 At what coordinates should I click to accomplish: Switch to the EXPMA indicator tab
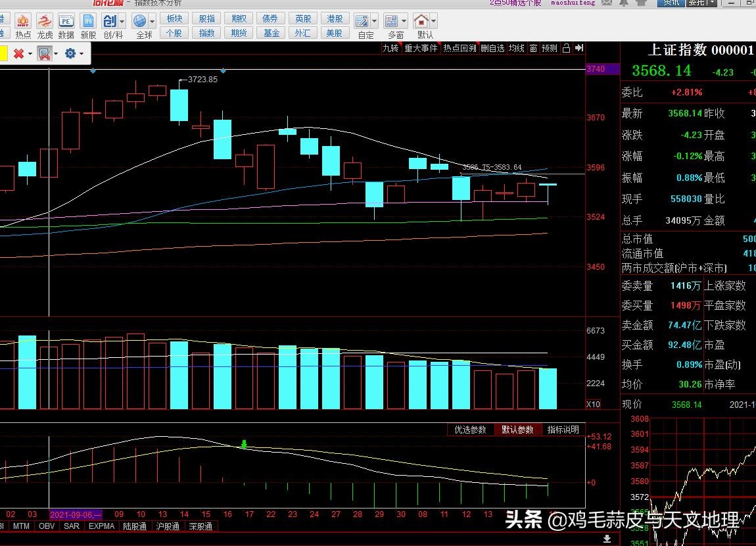click(101, 526)
